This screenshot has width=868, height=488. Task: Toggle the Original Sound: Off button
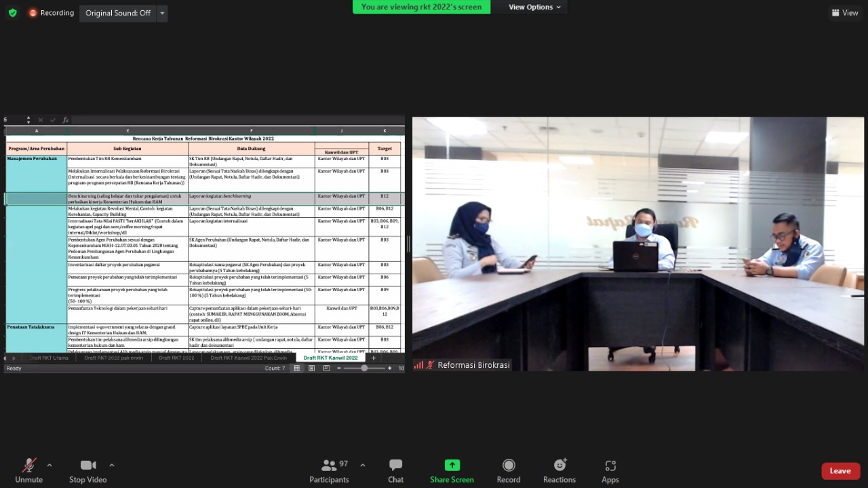pos(118,13)
